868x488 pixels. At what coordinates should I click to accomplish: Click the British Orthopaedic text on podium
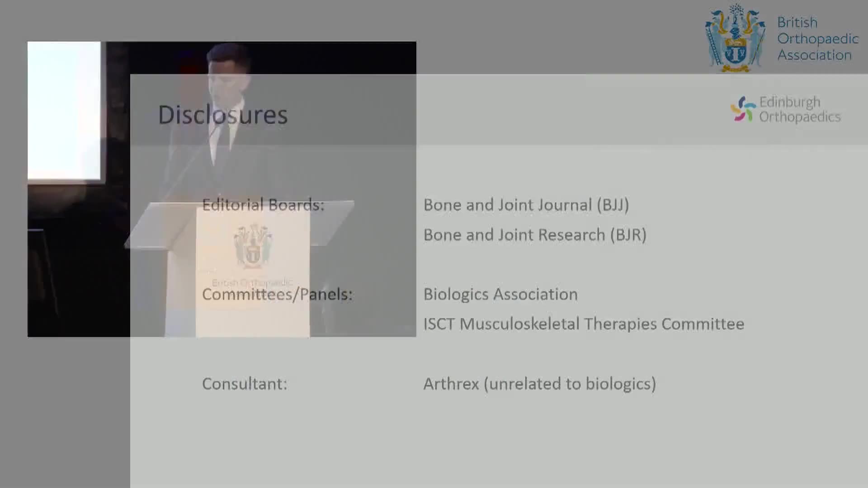[252, 283]
